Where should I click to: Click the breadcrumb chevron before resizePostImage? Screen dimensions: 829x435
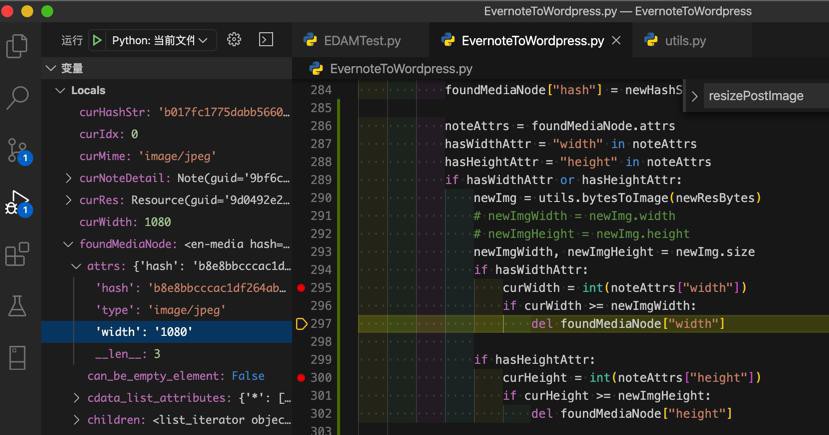tap(694, 96)
